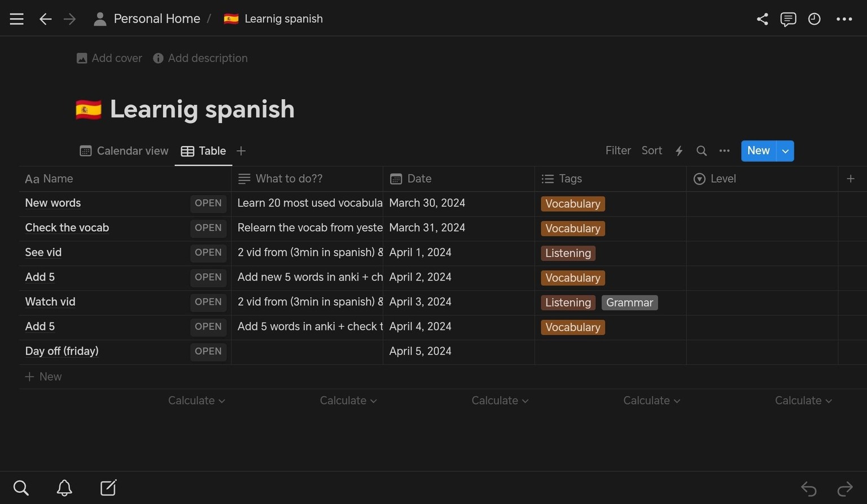867x504 pixels.
Task: Open the Tags column header
Action: point(610,178)
